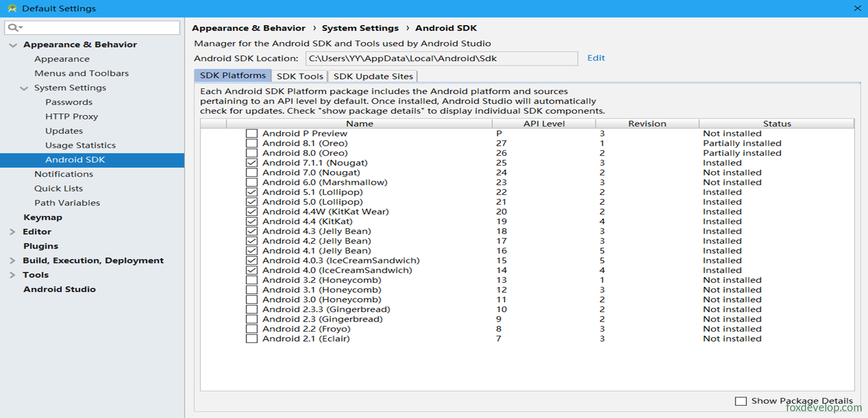This screenshot has height=418, width=868.
Task: Collapse the System Settings tree node
Action: [24, 88]
